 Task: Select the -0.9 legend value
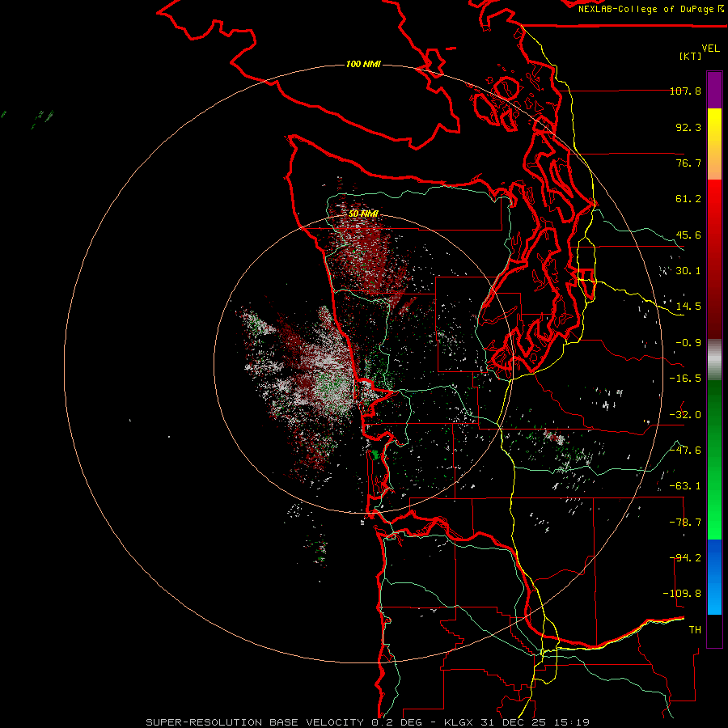pos(688,343)
